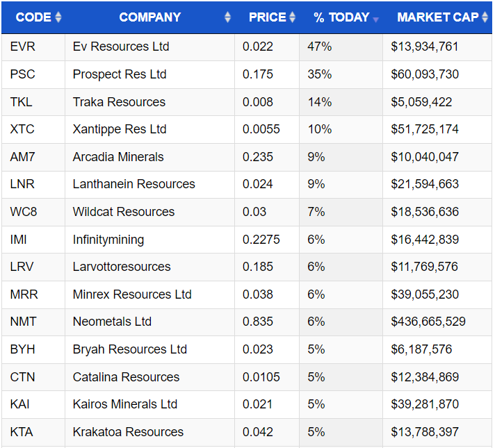Select Arcadia Minerals company name
The width and height of the screenshot is (495, 448).
[x=118, y=157]
